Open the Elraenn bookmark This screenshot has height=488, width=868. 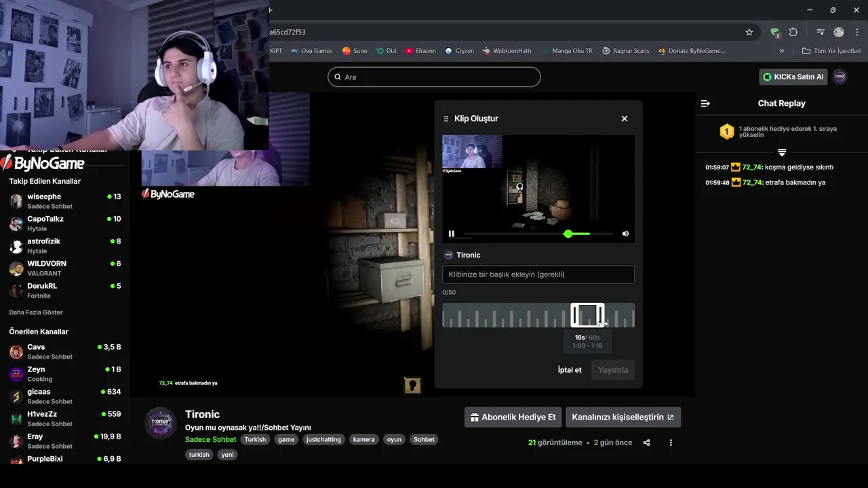click(420, 51)
